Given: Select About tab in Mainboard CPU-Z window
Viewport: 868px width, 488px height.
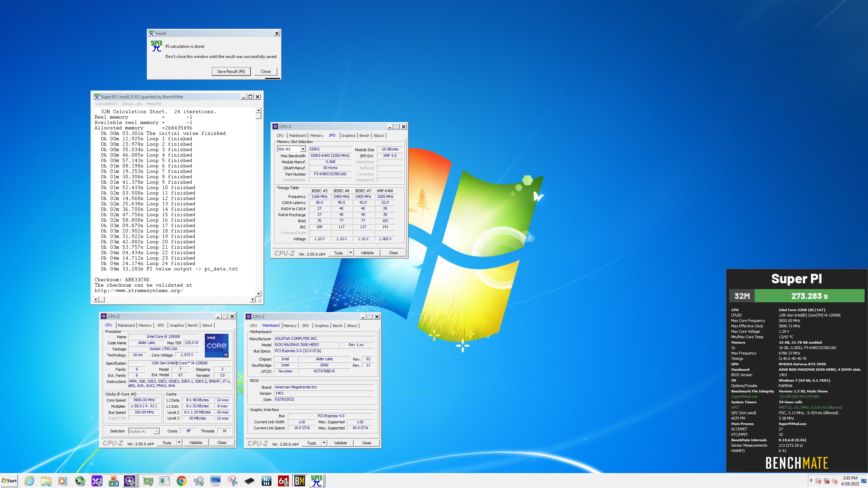Looking at the screenshot, I should coord(352,326).
